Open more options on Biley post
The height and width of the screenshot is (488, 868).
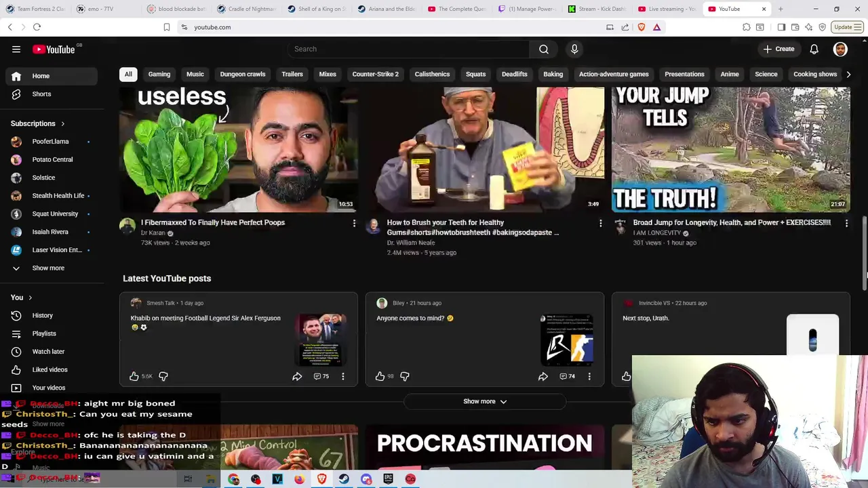click(x=589, y=376)
